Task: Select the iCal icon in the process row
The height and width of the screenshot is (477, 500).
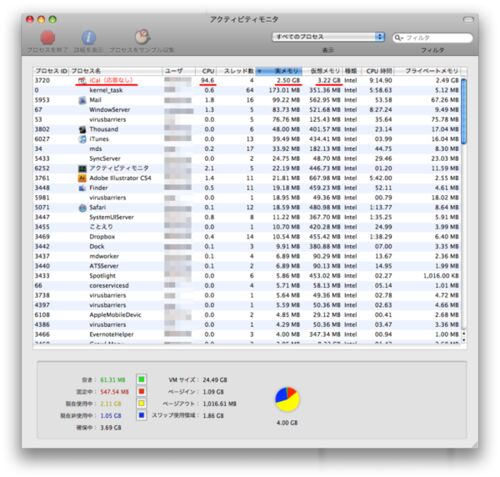Action: (82, 80)
